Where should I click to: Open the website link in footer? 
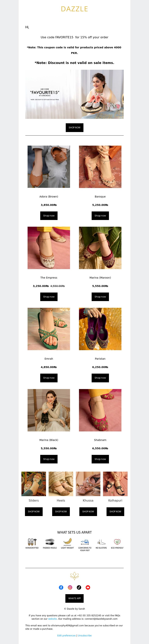tap(52, 619)
